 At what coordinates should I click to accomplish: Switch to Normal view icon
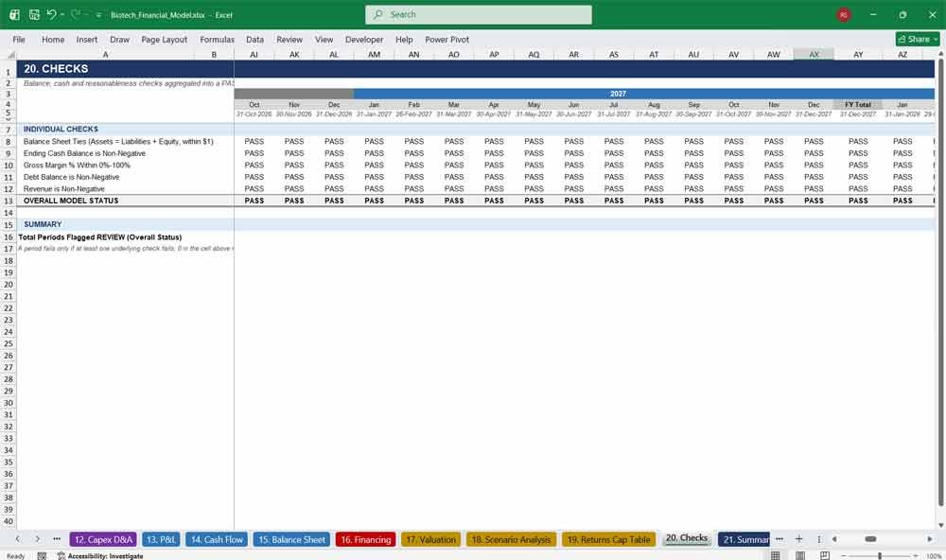[x=776, y=555]
